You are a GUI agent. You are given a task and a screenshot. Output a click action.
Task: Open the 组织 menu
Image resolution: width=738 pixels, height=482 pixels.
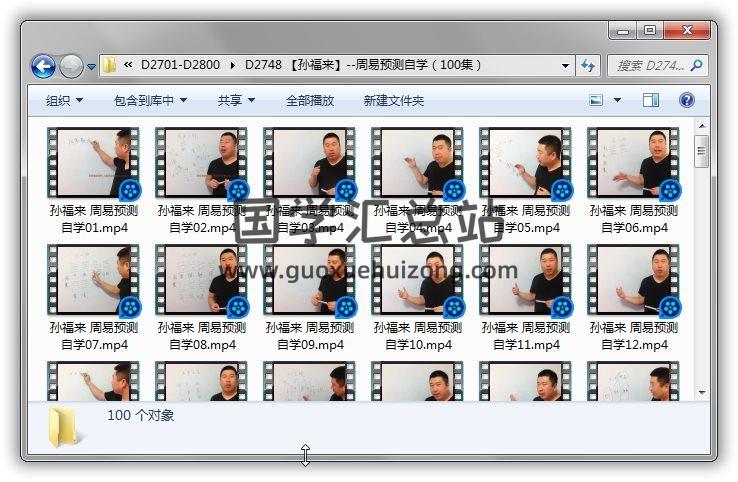pos(64,100)
